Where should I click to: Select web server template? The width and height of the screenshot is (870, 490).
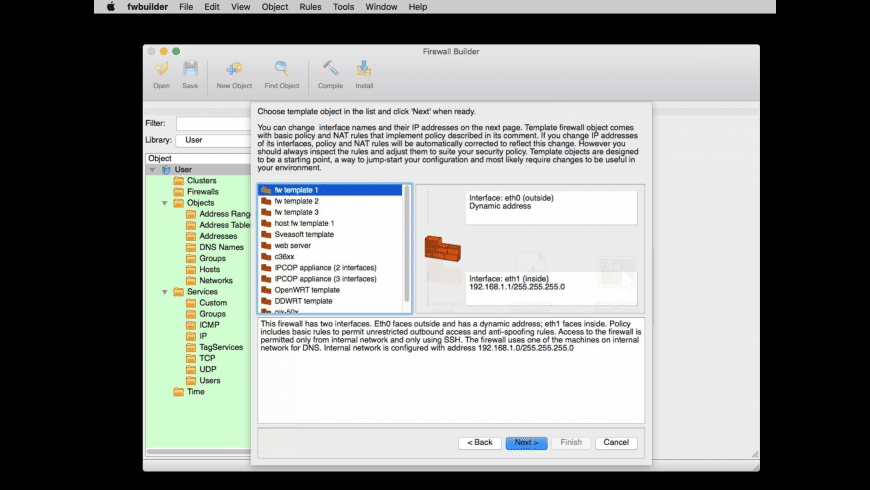point(331,245)
